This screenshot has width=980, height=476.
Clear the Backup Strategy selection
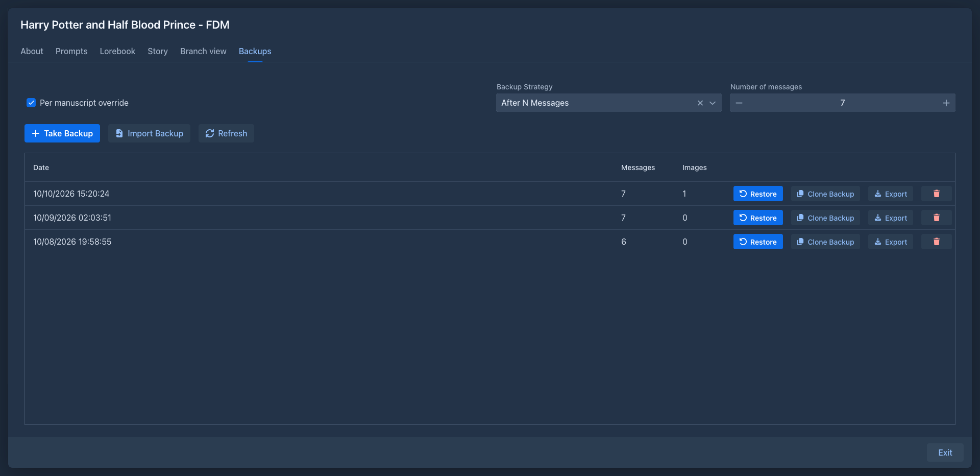click(700, 103)
